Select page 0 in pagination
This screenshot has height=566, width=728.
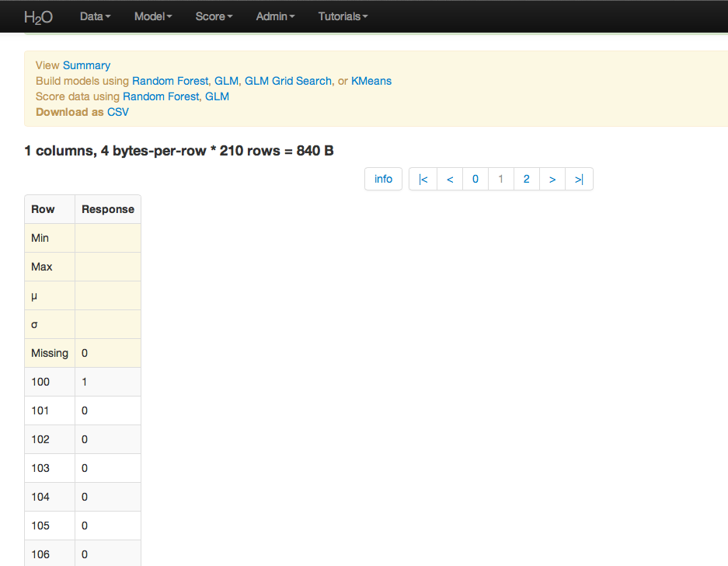coord(475,179)
